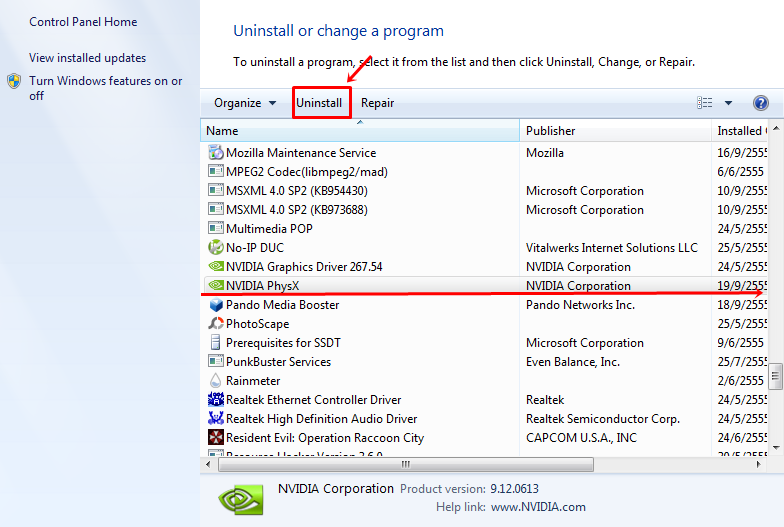784x527 pixels.
Task: Click the CAPCOM U.S.A., INC publisher cell
Action: (582, 438)
